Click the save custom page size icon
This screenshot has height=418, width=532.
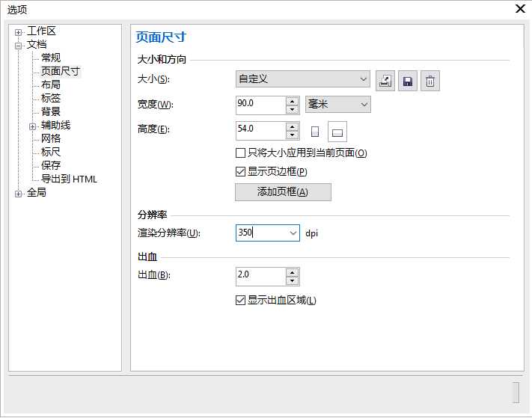407,81
